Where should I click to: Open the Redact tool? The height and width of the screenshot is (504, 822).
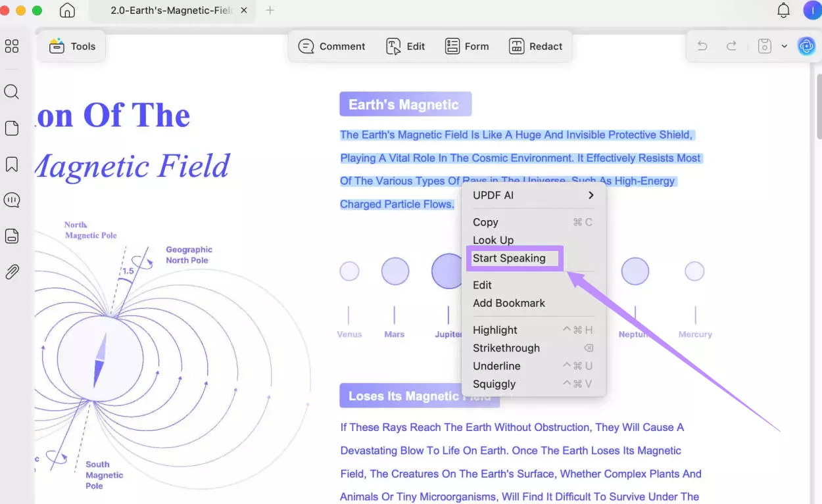coord(535,46)
